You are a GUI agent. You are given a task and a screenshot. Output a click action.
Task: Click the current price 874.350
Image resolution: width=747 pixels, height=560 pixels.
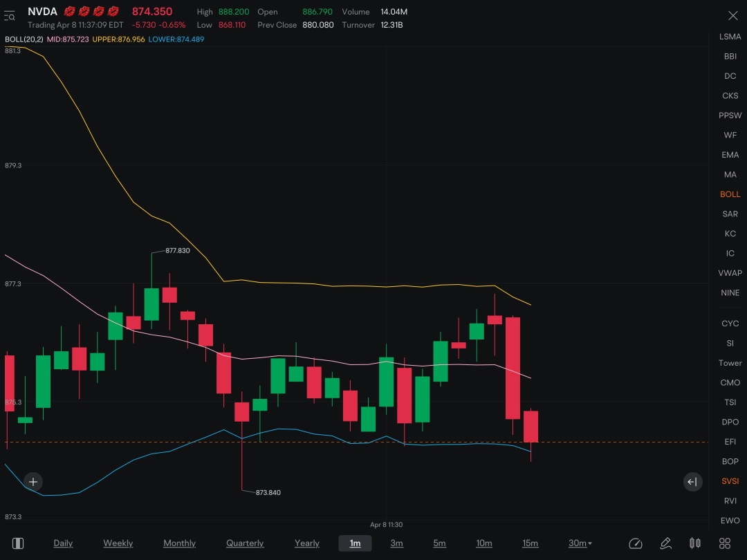(152, 12)
